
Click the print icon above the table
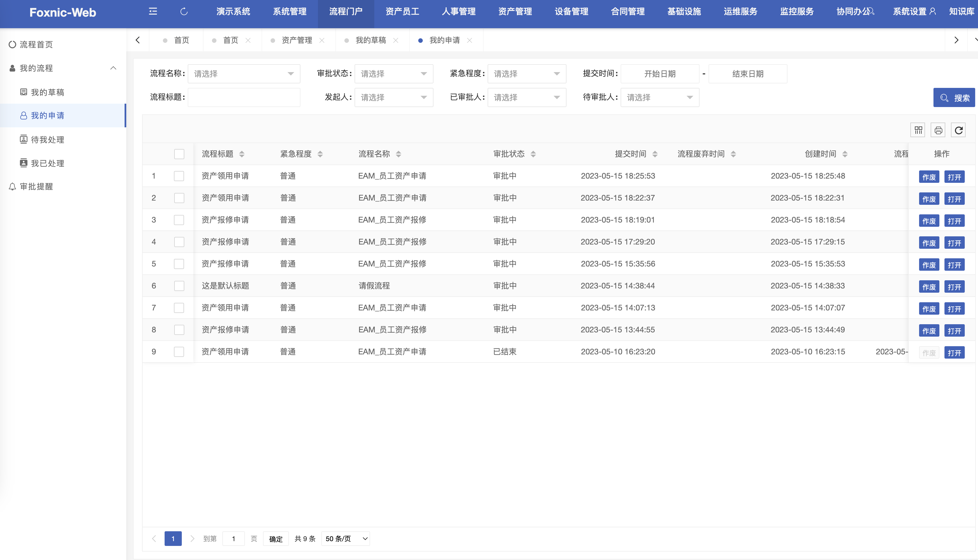click(938, 130)
